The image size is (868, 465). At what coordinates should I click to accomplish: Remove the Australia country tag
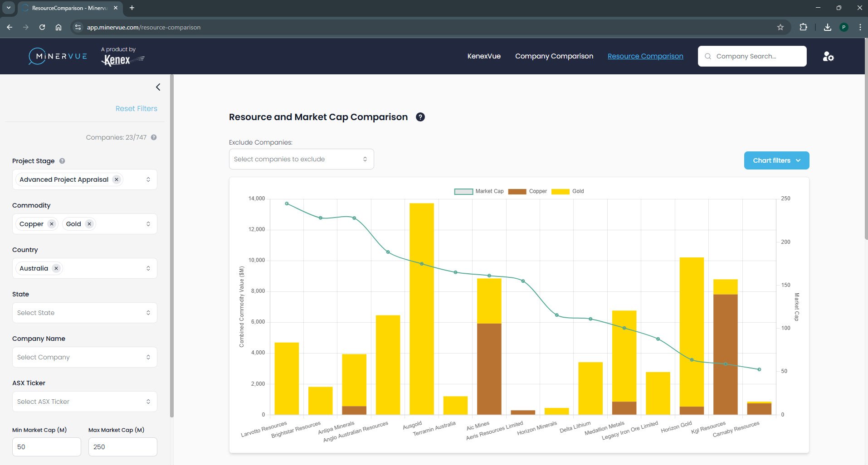[x=56, y=268]
